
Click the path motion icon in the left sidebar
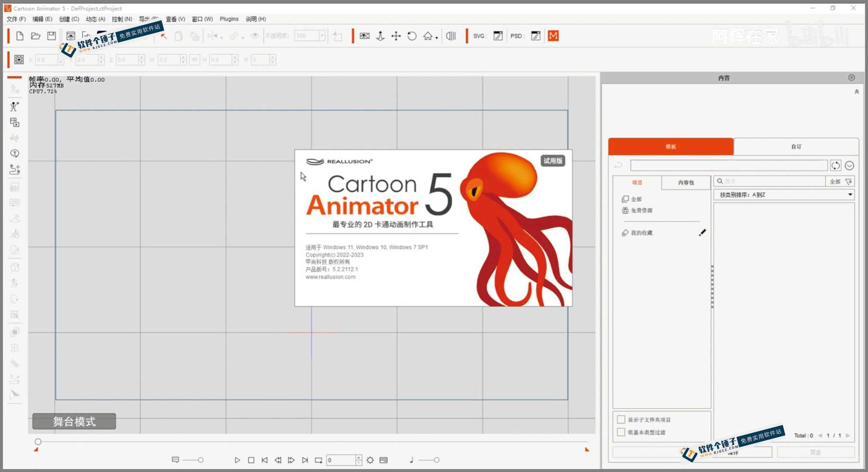coord(14,169)
